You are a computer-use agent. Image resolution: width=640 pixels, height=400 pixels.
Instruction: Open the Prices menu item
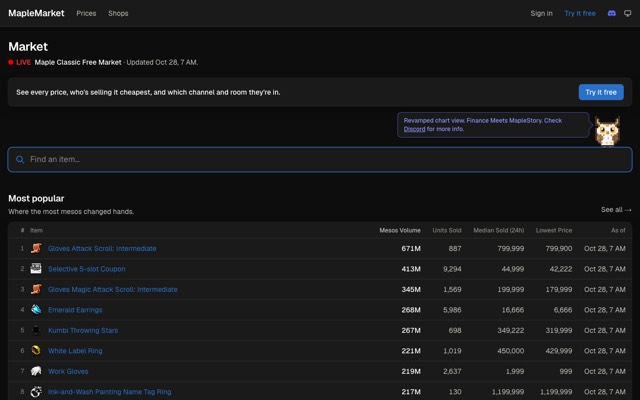(x=86, y=13)
